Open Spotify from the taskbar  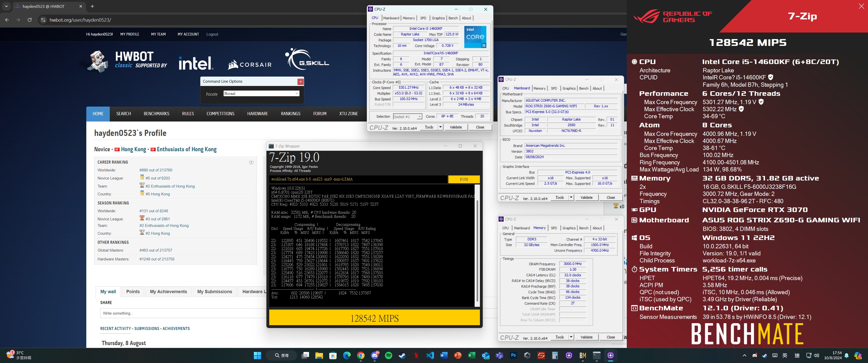(389, 355)
